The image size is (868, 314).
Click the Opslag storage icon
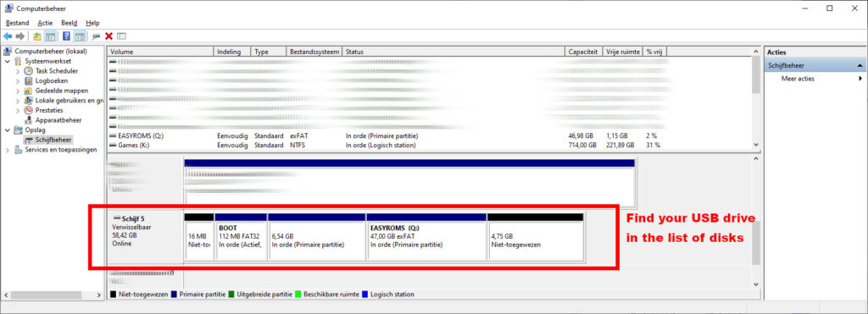19,129
